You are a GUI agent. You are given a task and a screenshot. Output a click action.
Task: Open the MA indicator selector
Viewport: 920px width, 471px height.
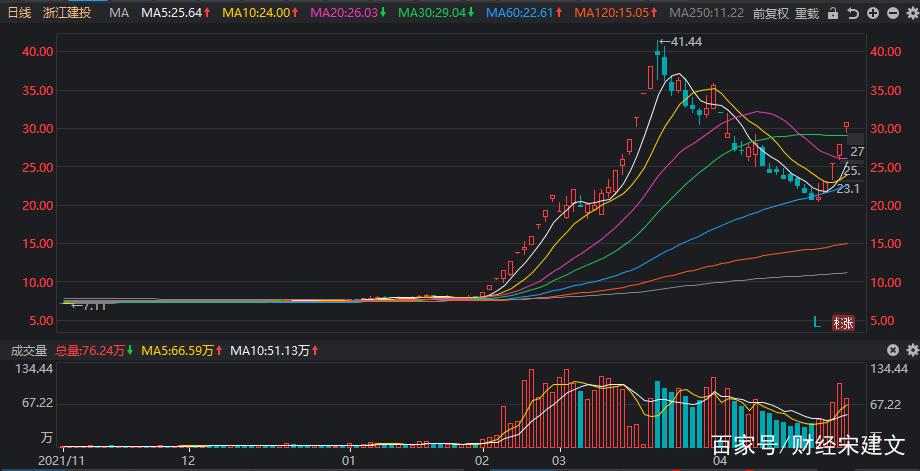click(119, 13)
